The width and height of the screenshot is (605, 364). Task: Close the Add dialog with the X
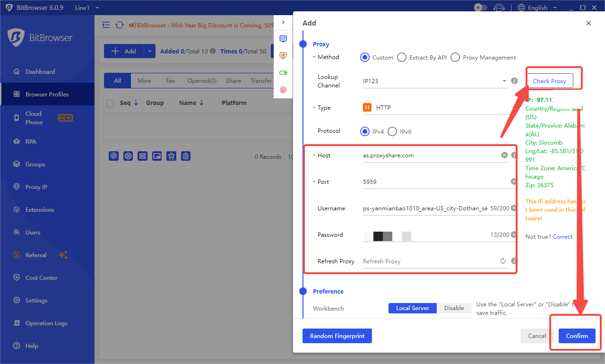tap(588, 23)
